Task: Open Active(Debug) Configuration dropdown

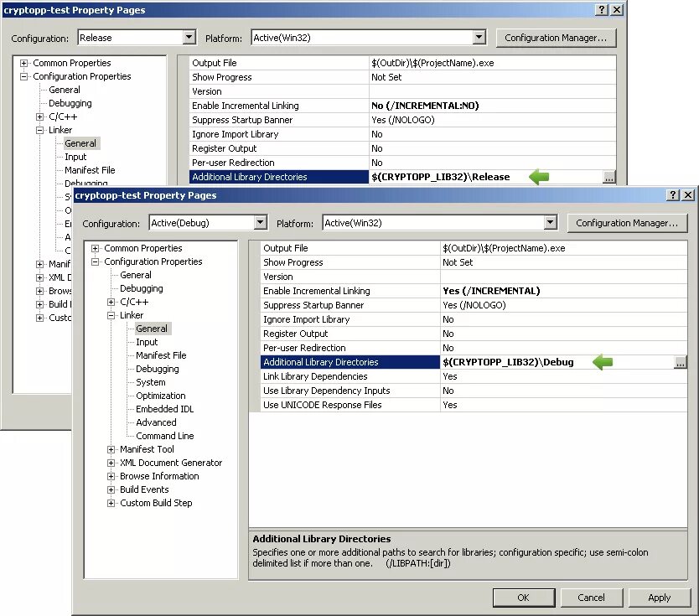Action: 261,222
